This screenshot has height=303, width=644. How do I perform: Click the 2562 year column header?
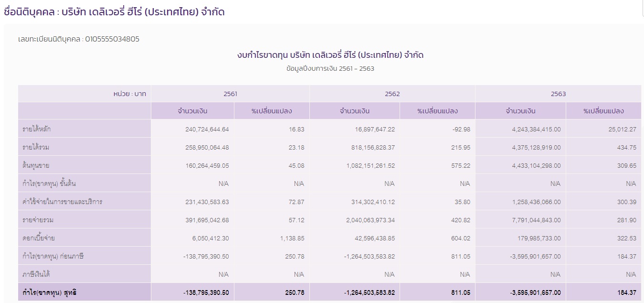[392, 94]
